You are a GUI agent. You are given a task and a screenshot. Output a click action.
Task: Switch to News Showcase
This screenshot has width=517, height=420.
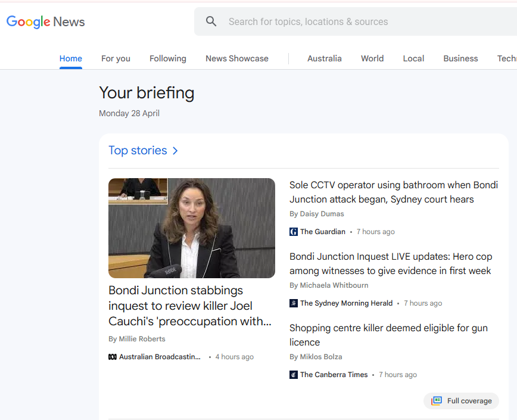click(236, 58)
